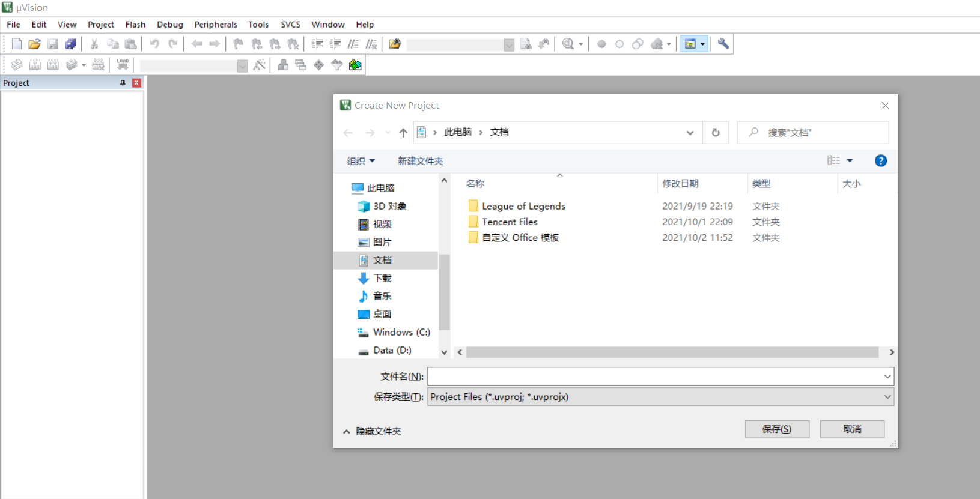Click the refresh button beside address bar

(716, 133)
